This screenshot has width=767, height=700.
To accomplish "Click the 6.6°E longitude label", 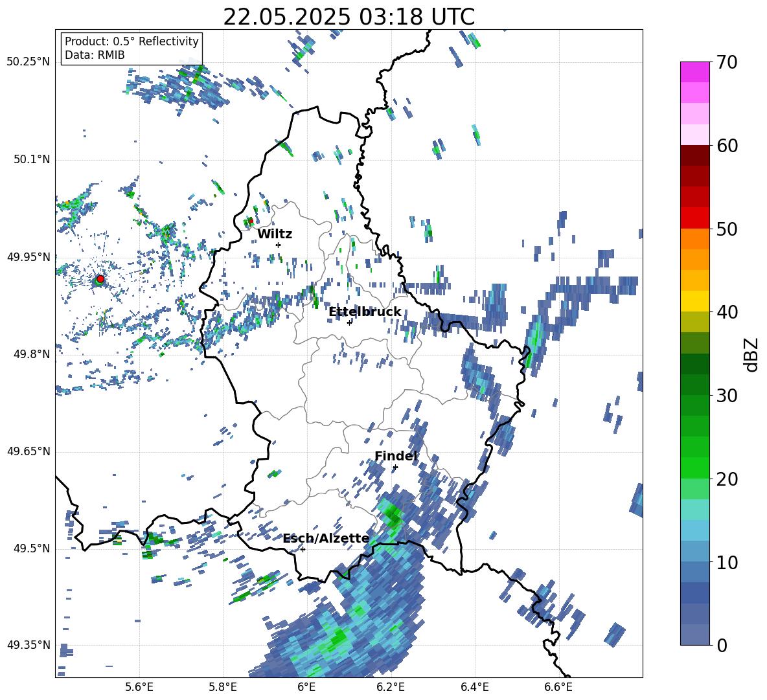I will (558, 688).
